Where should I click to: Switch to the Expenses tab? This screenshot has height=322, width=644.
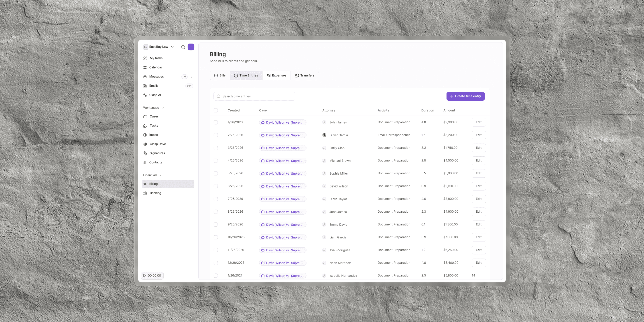276,75
